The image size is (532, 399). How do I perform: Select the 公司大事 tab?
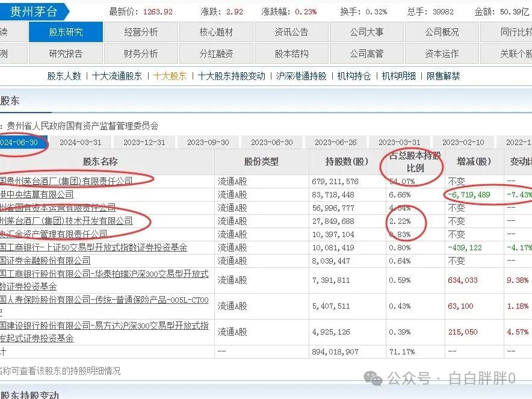point(367,32)
